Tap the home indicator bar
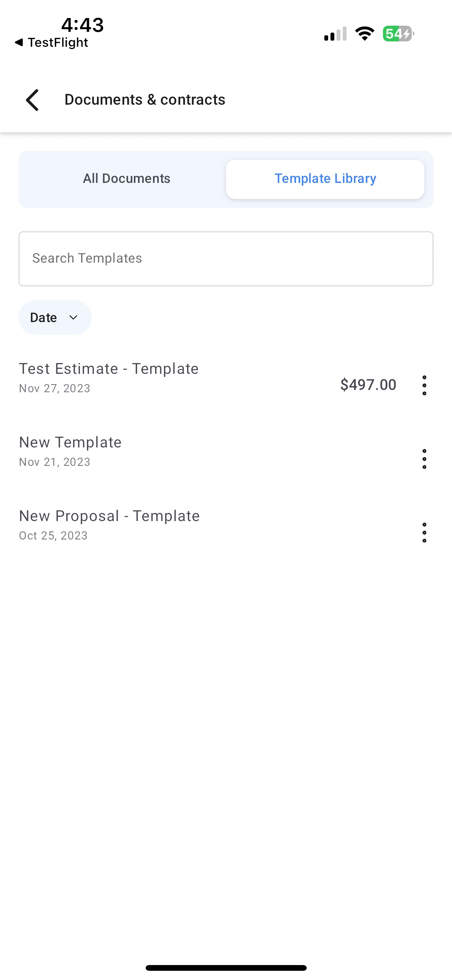 point(226,968)
